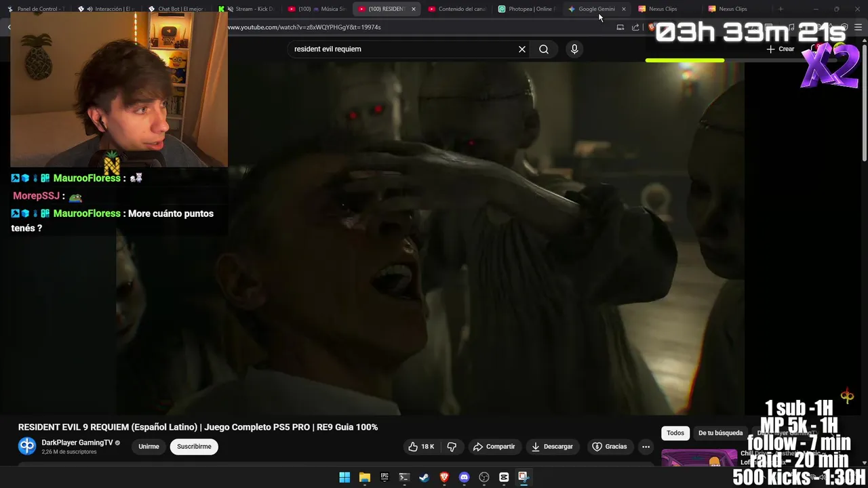868x488 pixels.
Task: Click the RESIDENT EVIL 9 REQUIEM video title
Action: tap(198, 427)
